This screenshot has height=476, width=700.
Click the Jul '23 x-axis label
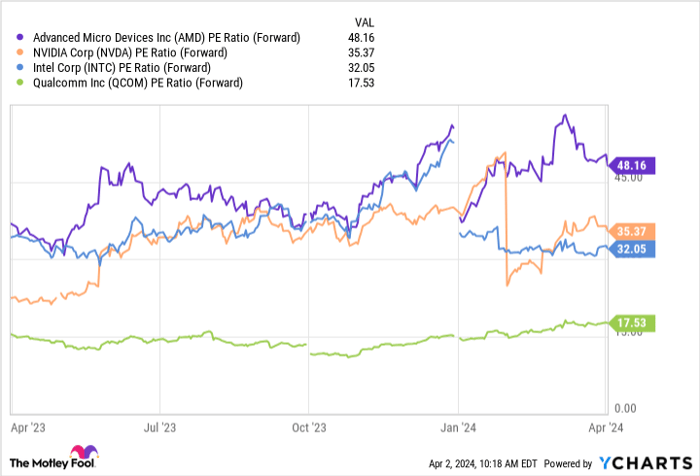click(160, 425)
